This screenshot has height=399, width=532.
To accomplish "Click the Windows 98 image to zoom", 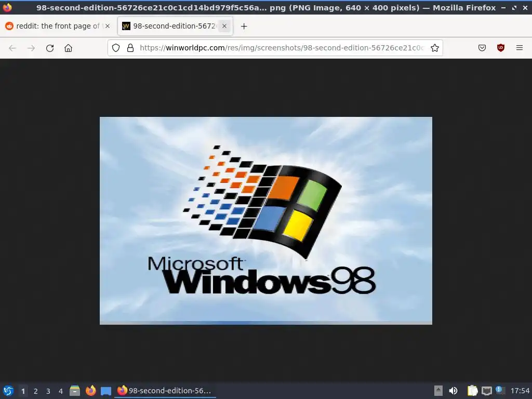I will tap(265, 220).
